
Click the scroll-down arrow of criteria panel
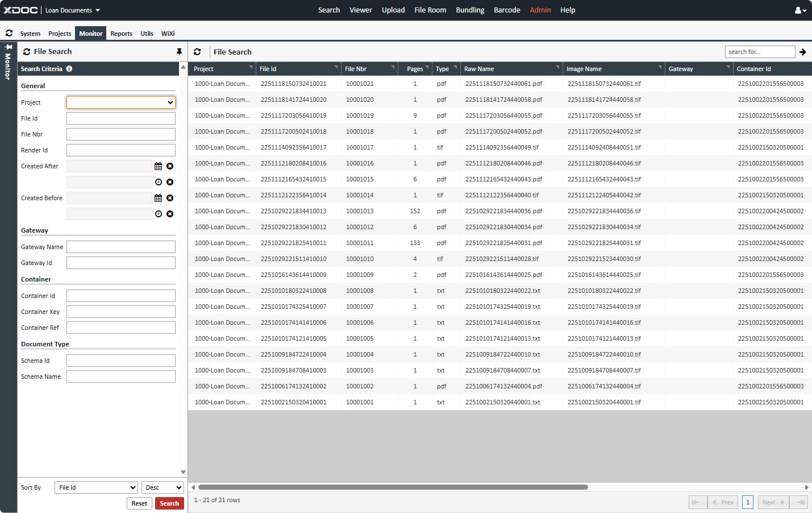183,472
